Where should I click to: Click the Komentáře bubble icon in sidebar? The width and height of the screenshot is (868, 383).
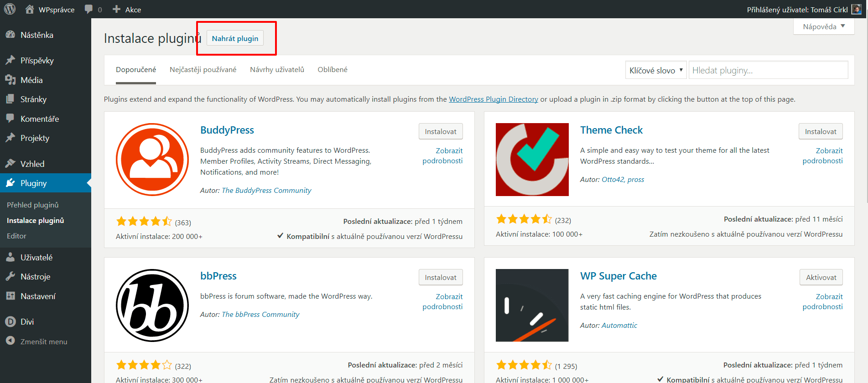[x=10, y=119]
